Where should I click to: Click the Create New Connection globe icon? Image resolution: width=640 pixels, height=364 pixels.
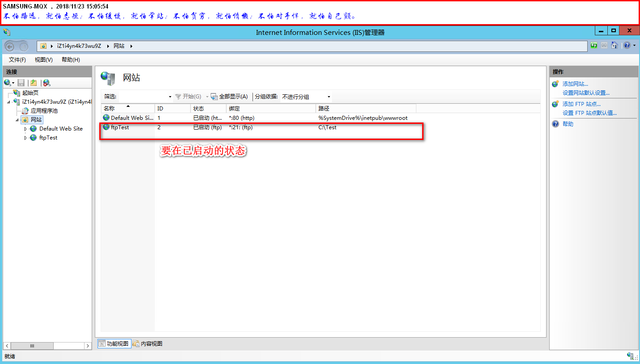click(x=6, y=83)
